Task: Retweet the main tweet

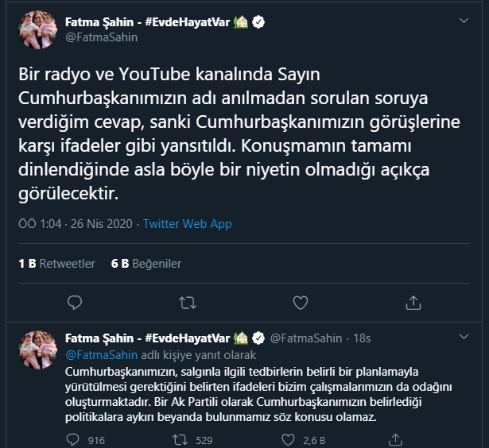Action: pyautogui.click(x=188, y=303)
